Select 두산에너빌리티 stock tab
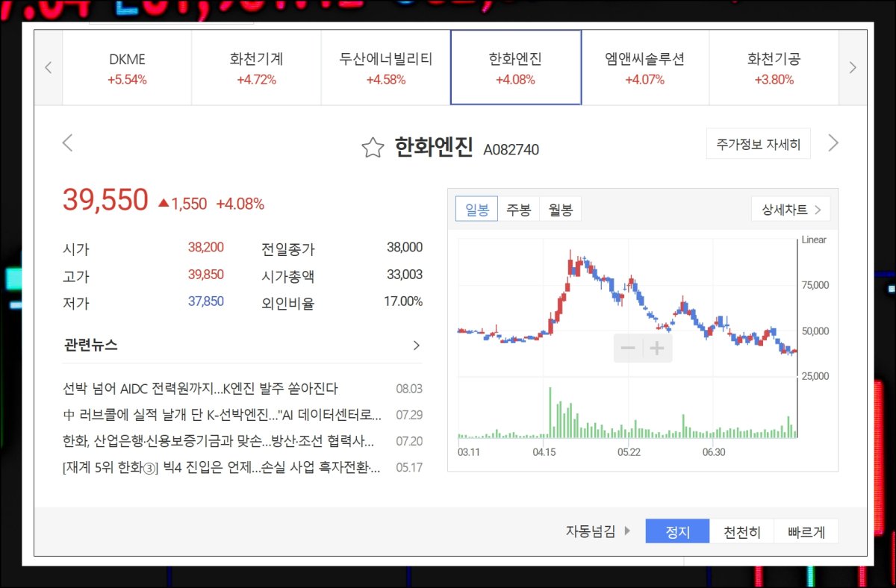The height and width of the screenshot is (588, 896). pyautogui.click(x=385, y=68)
